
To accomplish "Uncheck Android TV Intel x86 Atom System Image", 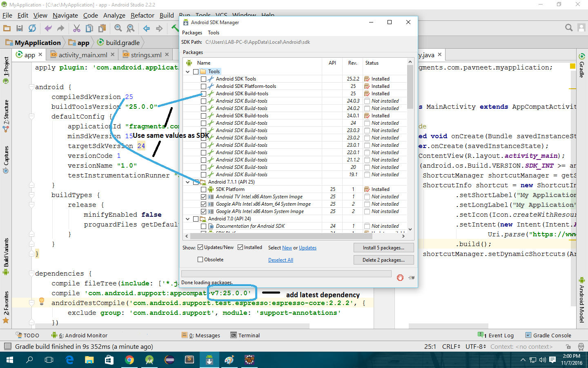I will coord(204,197).
